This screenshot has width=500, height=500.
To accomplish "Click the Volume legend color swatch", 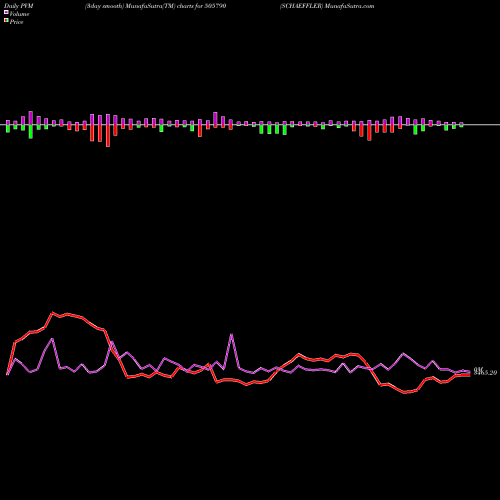I will [6, 12].
